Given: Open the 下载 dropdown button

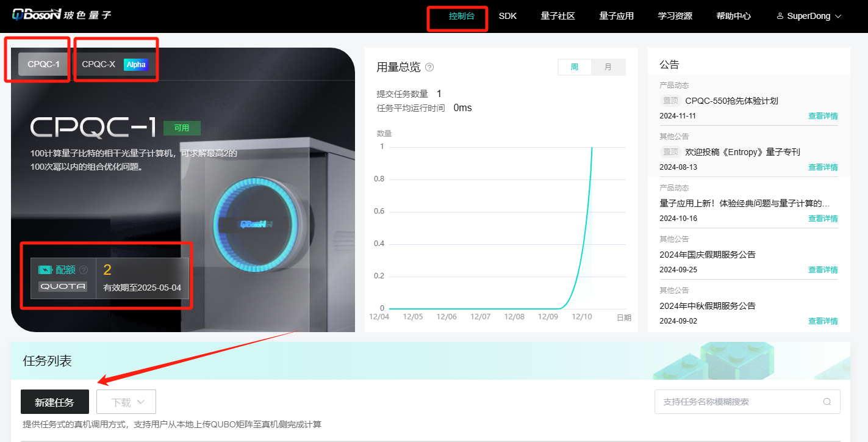Looking at the screenshot, I should (x=126, y=402).
